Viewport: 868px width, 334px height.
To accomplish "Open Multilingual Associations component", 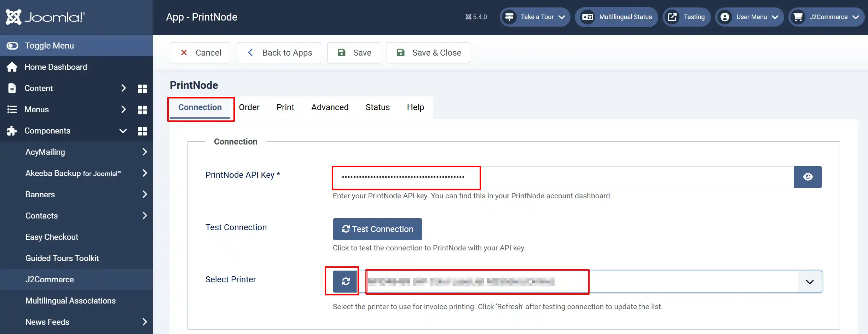I will click(x=70, y=301).
